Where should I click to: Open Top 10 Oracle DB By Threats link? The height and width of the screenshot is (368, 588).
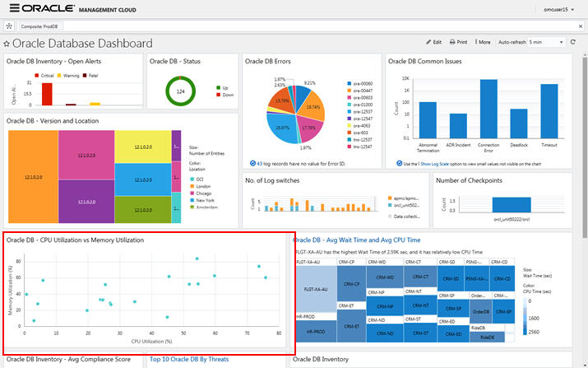tap(189, 360)
